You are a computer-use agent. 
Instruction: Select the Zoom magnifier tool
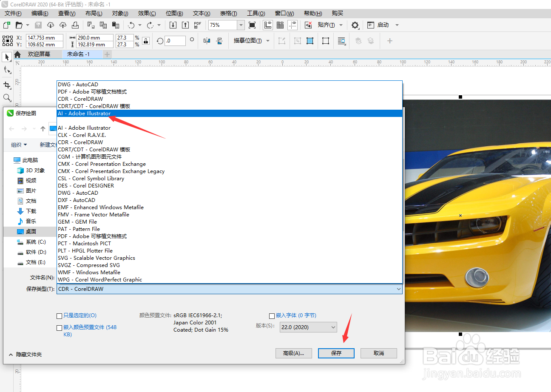pos(7,98)
